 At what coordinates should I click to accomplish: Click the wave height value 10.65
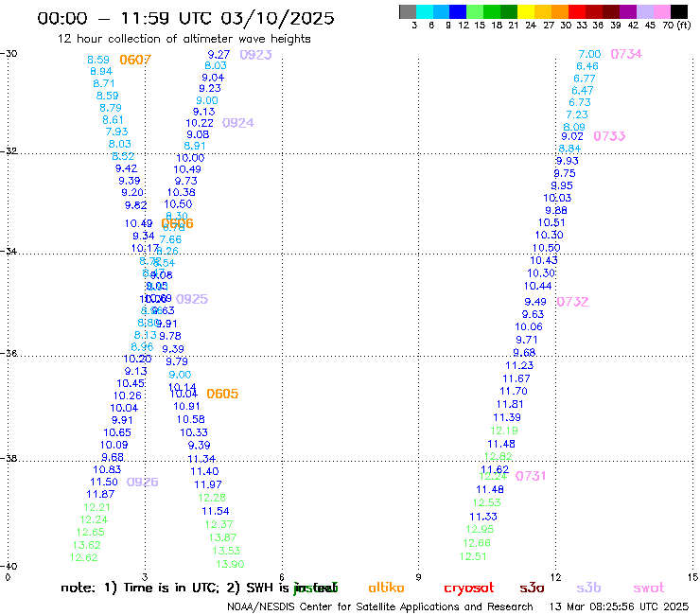[x=117, y=432]
